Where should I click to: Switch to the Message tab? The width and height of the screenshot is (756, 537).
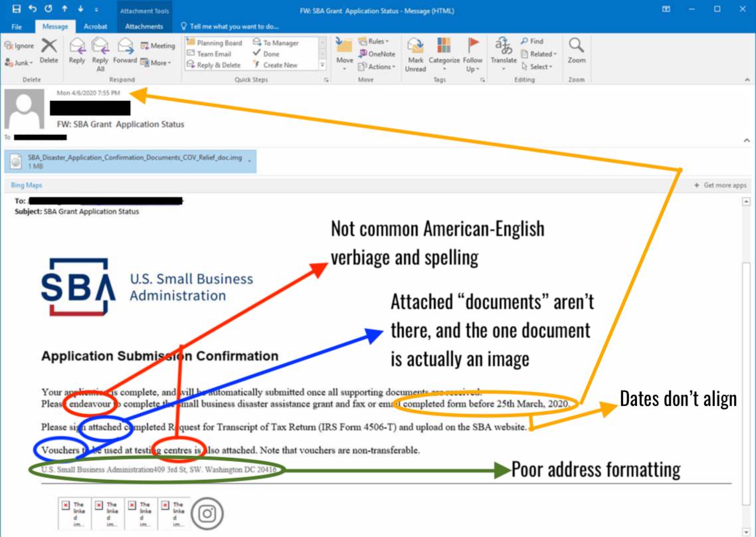pyautogui.click(x=55, y=27)
